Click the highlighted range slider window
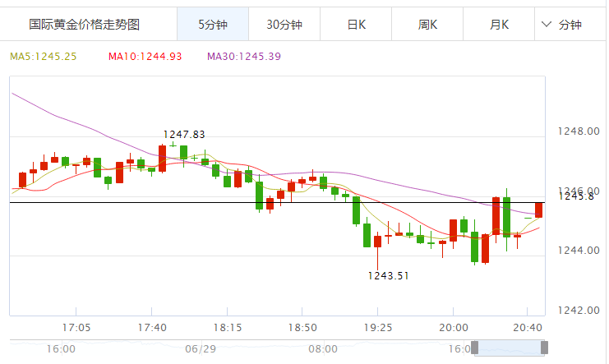 coord(508,349)
